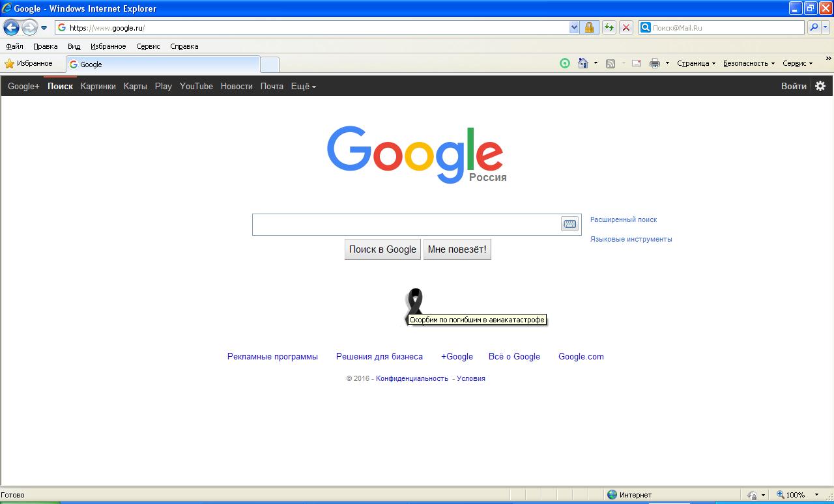Open Всё о Google link
The width and height of the screenshot is (834, 504).
coord(514,356)
